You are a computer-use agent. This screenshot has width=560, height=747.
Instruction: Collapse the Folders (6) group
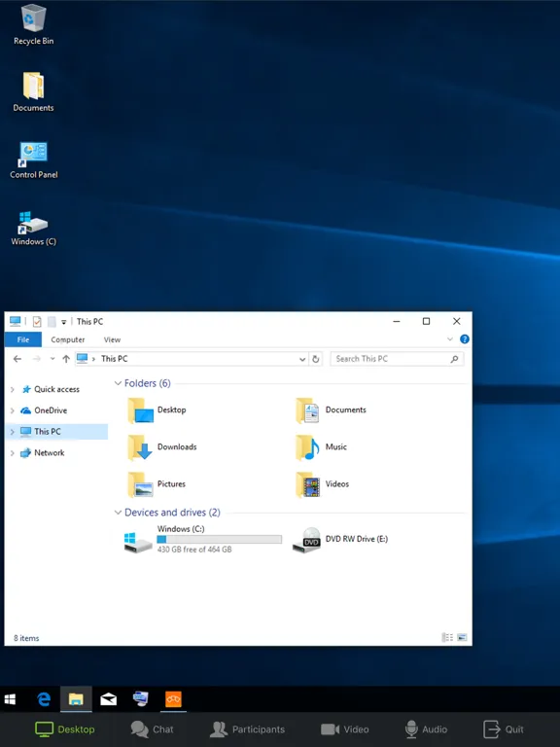pyautogui.click(x=118, y=383)
